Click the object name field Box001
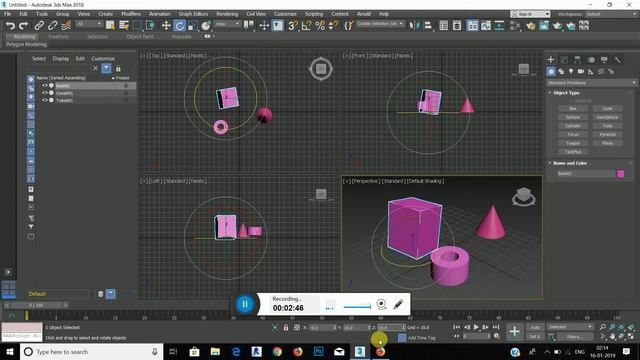Image resolution: width=640 pixels, height=360 pixels. (x=585, y=174)
